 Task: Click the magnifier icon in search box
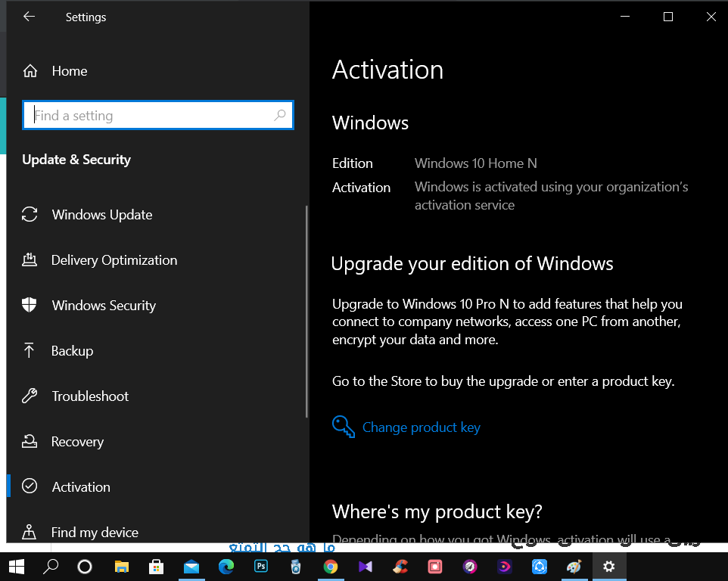pos(279,115)
